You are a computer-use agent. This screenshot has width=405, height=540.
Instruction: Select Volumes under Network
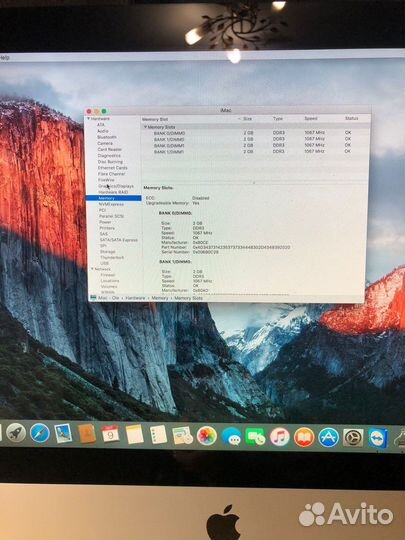click(109, 287)
